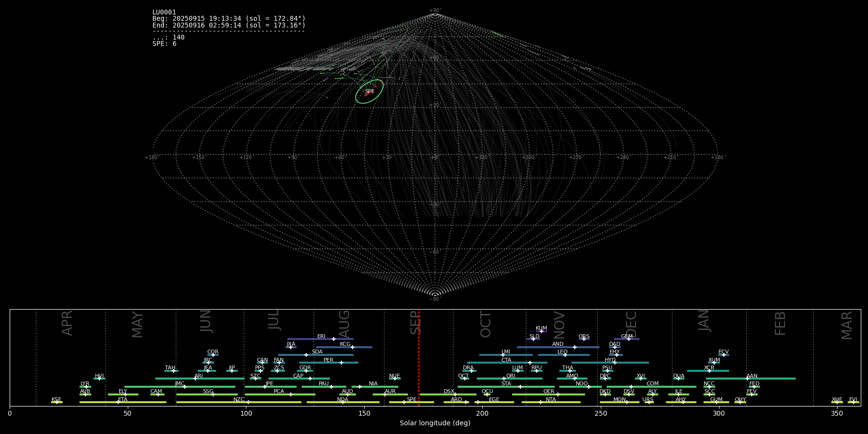Click the SEP month label
Screen dimensions: 868x434
coord(415,322)
